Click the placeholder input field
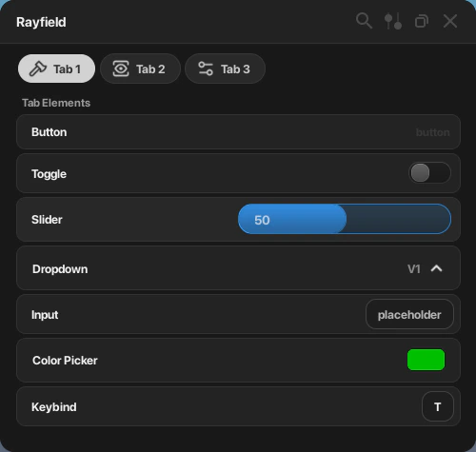Image resolution: width=476 pixels, height=452 pixels. [x=409, y=314]
